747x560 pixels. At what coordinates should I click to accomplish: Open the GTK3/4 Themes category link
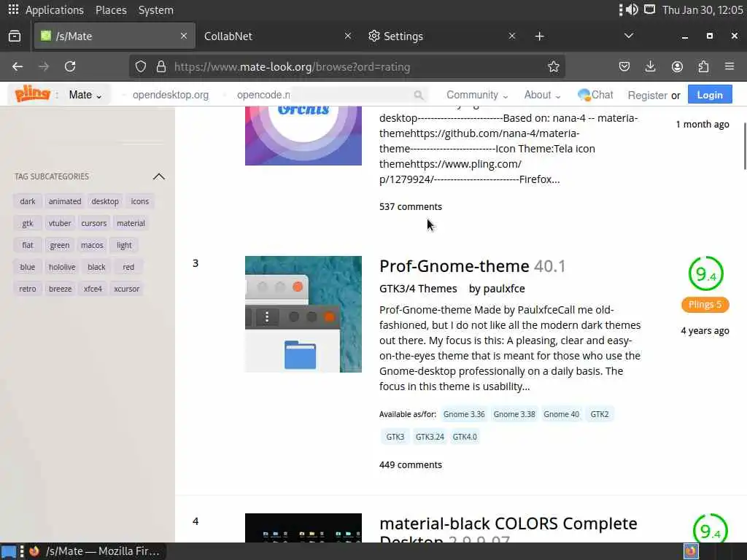(418, 289)
